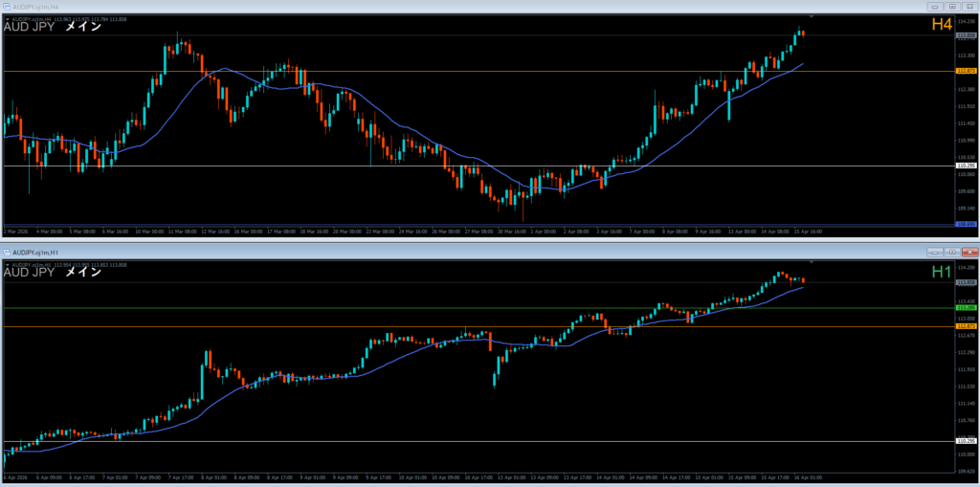980x487 pixels.
Task: Maximize the H1 chart window
Action: click(951, 251)
